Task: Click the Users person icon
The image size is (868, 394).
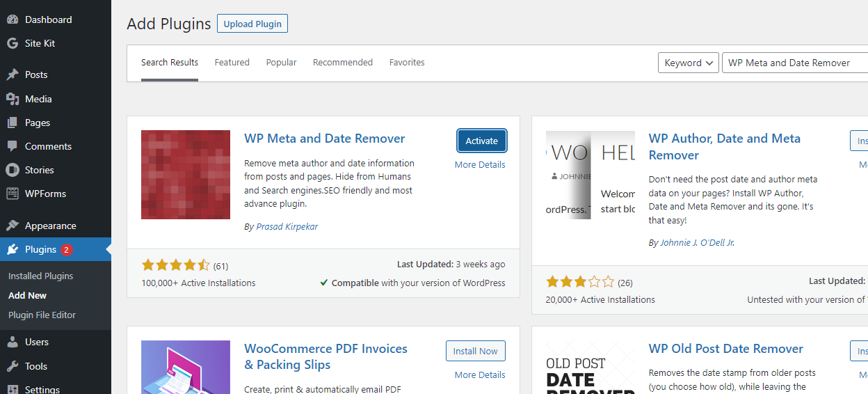Action: tap(13, 342)
